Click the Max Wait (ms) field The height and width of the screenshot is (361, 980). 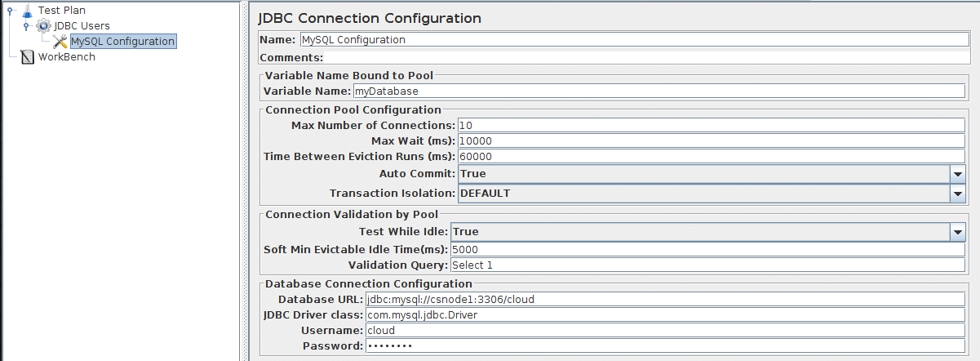pyautogui.click(x=711, y=140)
